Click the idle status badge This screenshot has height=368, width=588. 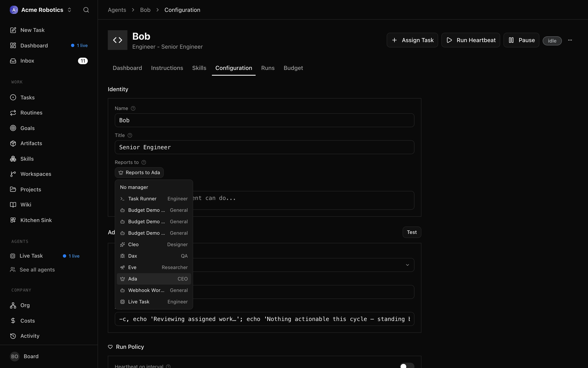pyautogui.click(x=552, y=41)
